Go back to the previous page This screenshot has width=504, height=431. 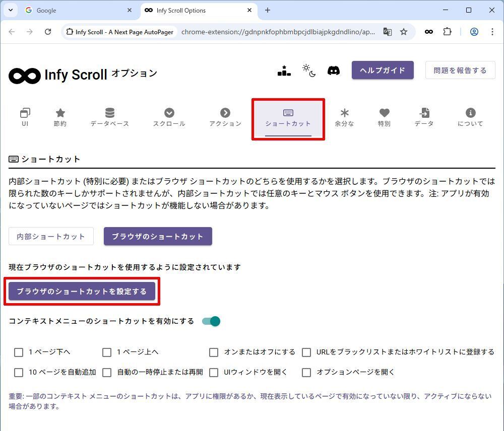(x=12, y=32)
